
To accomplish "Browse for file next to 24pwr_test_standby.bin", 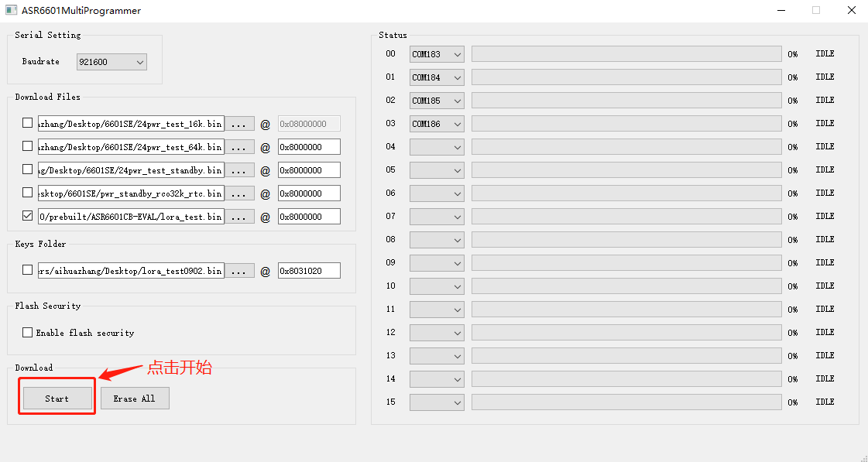I will [239, 170].
